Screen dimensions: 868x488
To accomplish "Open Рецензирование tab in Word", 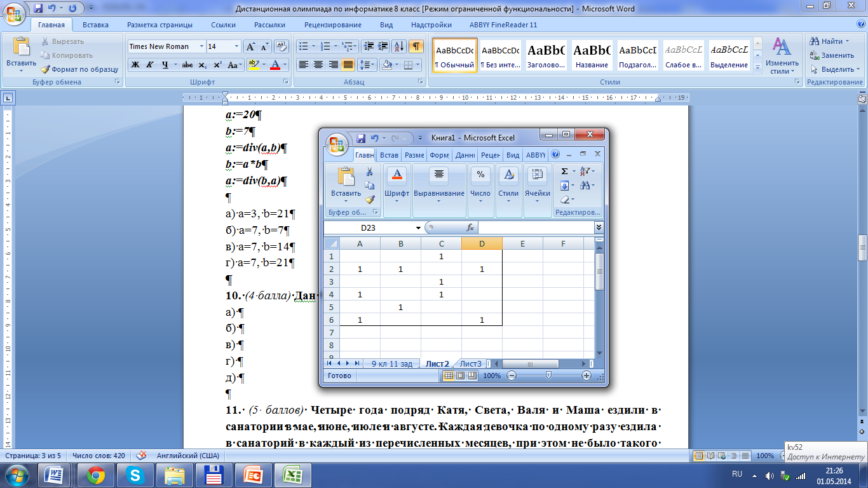I will tap(333, 25).
